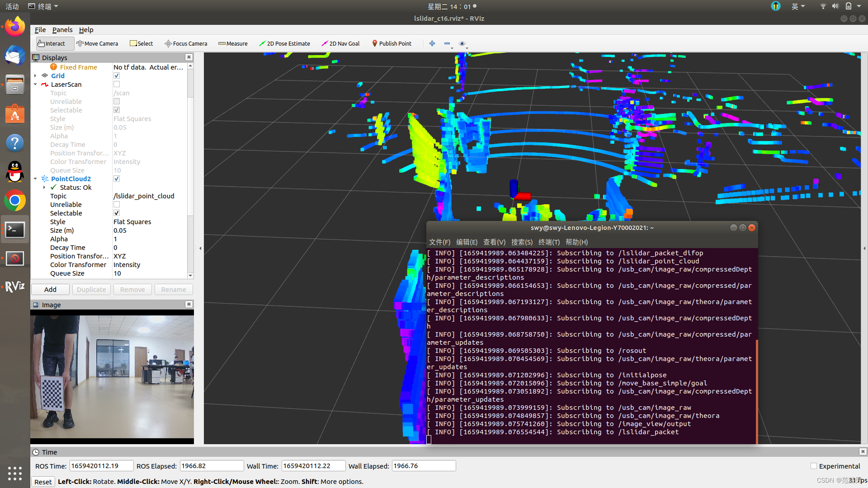Launch Google Chrome from the dock
Image resolution: width=868 pixels, height=488 pixels.
click(15, 201)
